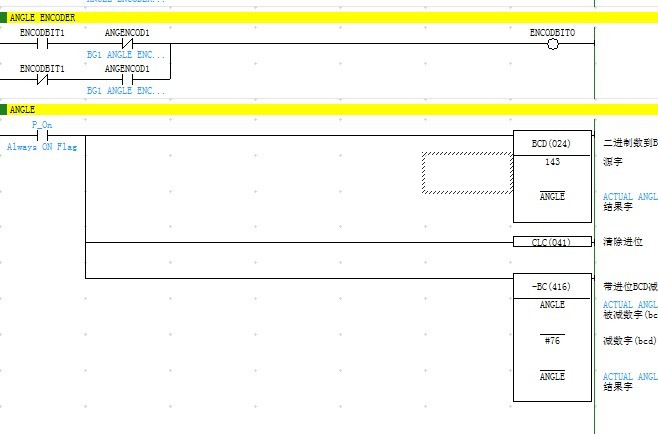Click the green marker beside ANGLE ENCODER
This screenshot has width=658, height=434.
[x=4, y=17]
